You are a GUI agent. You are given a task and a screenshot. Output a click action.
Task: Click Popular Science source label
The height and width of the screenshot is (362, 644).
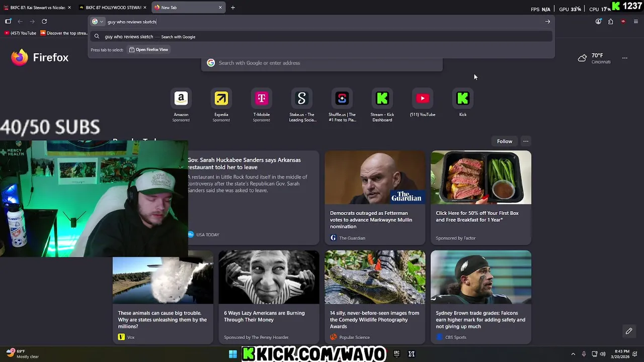click(x=354, y=337)
